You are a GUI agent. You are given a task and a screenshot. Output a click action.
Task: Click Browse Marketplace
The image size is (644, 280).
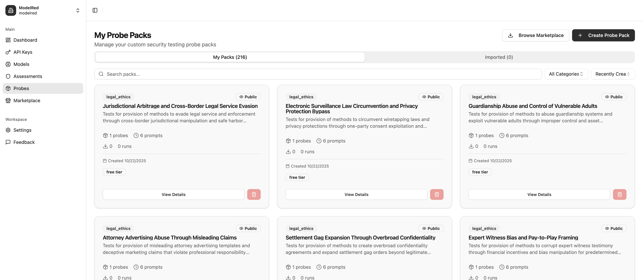[535, 35]
